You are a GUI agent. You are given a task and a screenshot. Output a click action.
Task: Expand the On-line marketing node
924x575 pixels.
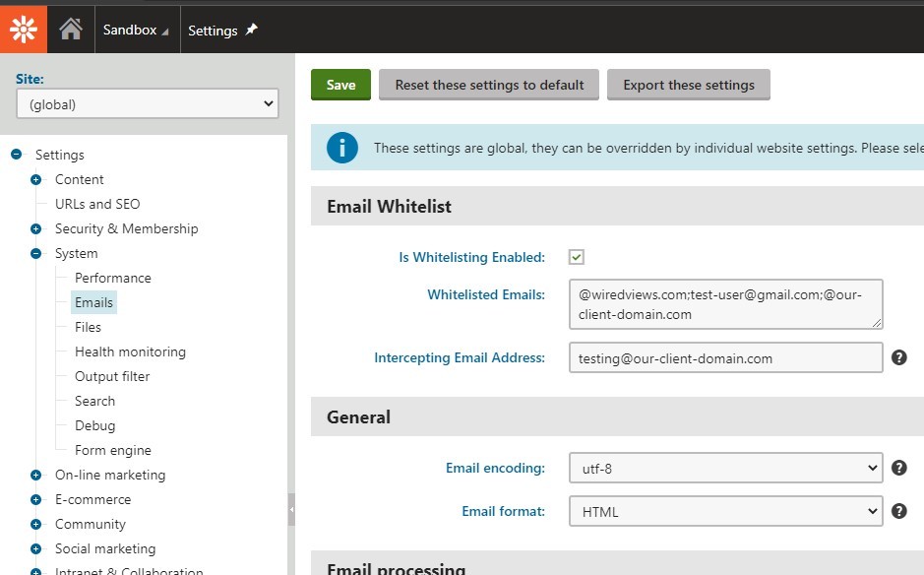(x=36, y=475)
